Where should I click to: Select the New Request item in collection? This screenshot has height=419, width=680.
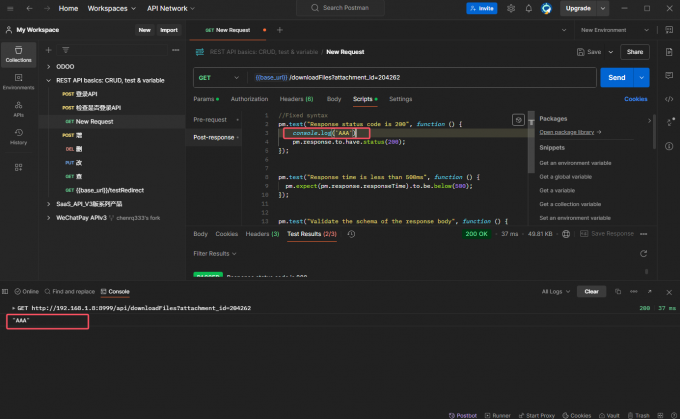click(x=94, y=122)
